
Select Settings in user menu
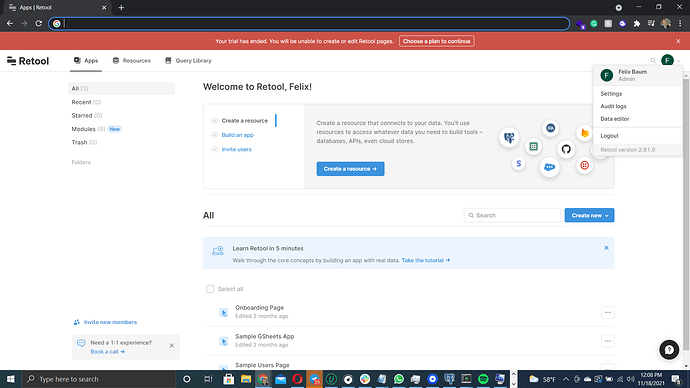(611, 94)
